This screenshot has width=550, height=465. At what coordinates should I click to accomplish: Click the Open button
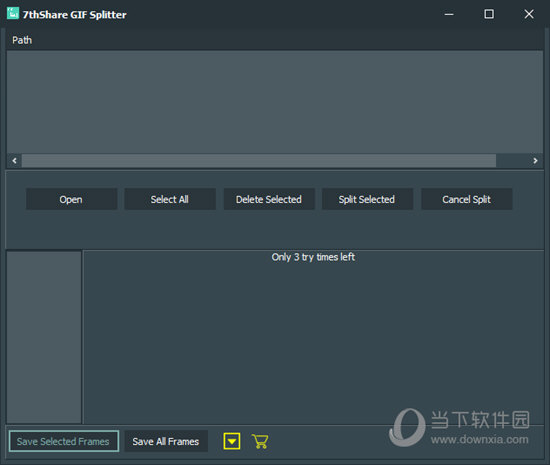(x=71, y=199)
